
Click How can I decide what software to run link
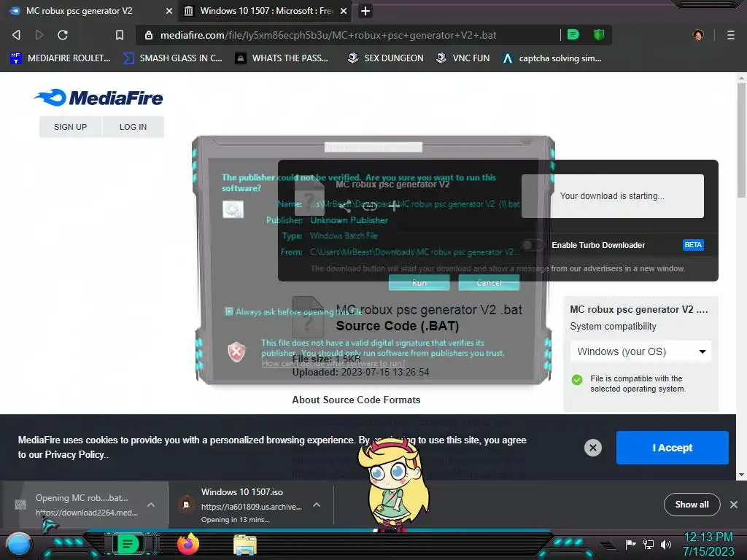(x=333, y=363)
